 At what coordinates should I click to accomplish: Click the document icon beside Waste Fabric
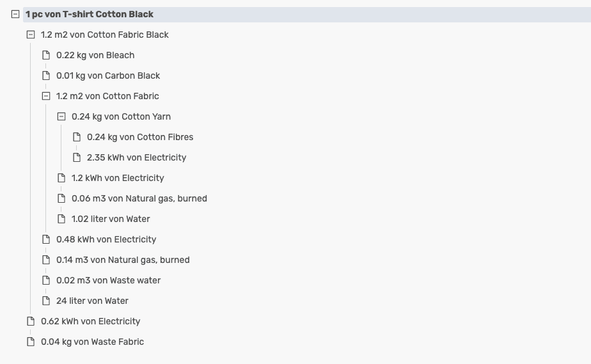tap(31, 342)
